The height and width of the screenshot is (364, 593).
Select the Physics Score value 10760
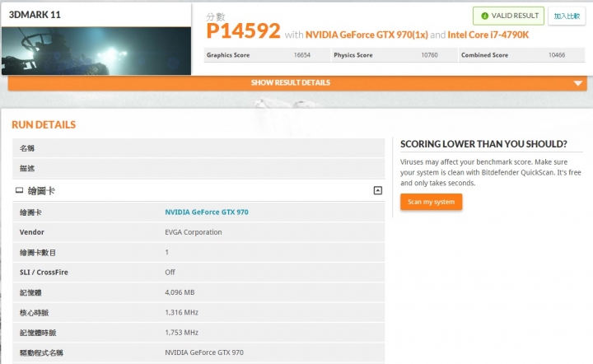429,55
